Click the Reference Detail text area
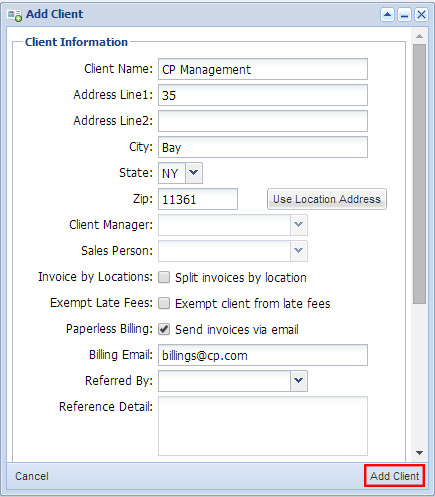 (x=263, y=426)
